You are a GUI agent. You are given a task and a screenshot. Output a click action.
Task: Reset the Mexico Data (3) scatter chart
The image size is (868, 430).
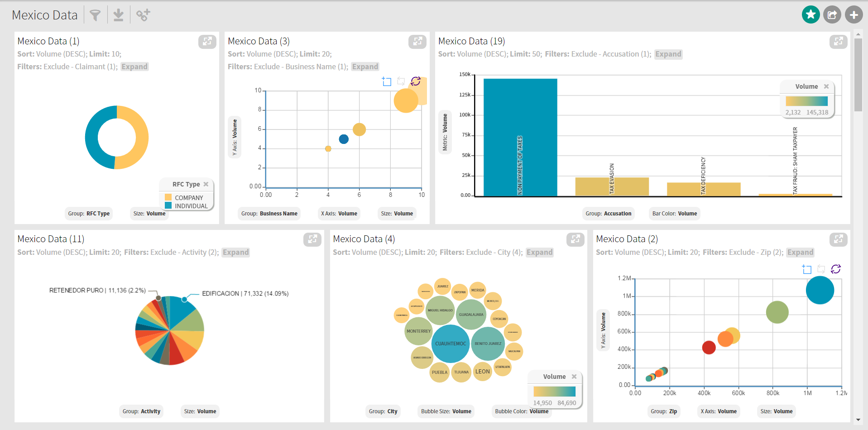(416, 81)
